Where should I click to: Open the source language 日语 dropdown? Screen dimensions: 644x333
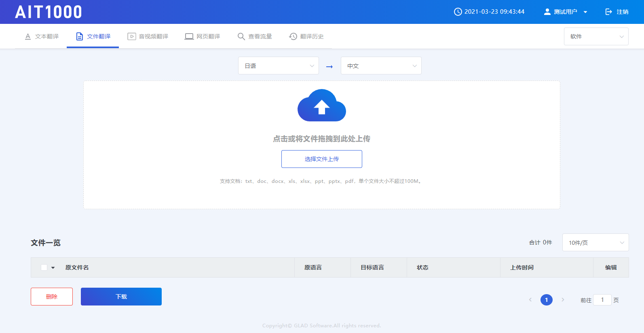[x=278, y=66]
